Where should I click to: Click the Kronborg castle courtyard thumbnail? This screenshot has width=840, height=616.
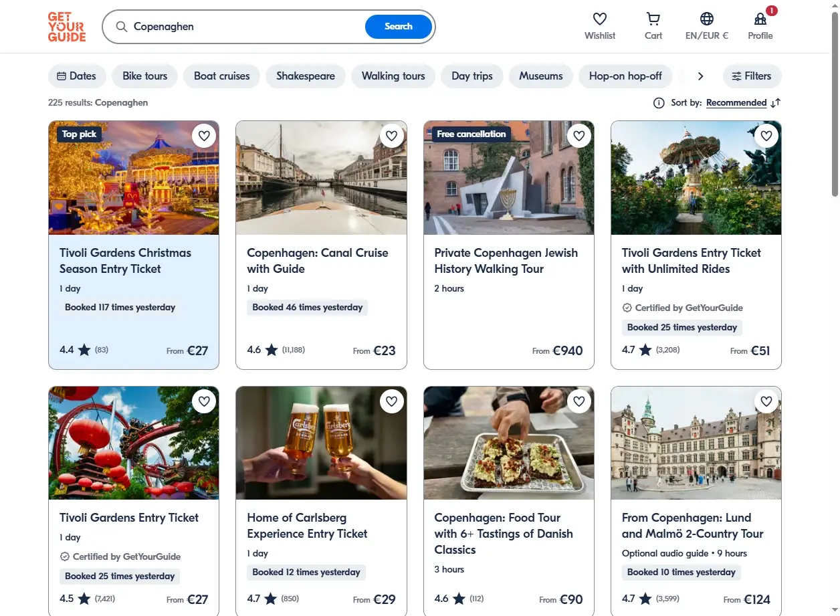click(696, 443)
